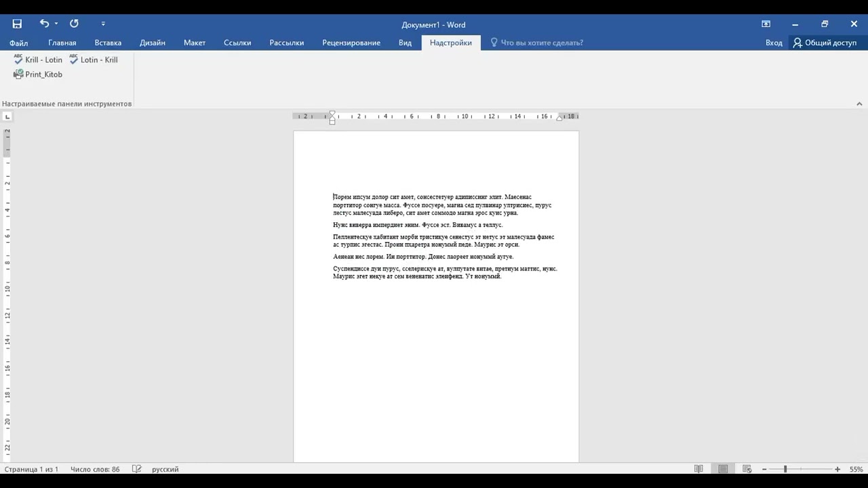868x488 pixels.
Task: Switch to Web Layout view
Action: [747, 469]
